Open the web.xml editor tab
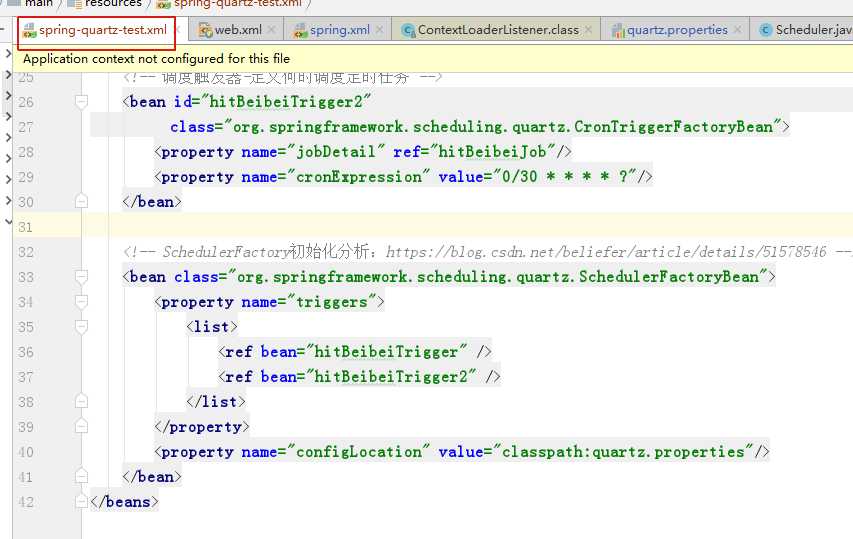Viewport: 853px width, 539px height. tap(238, 30)
